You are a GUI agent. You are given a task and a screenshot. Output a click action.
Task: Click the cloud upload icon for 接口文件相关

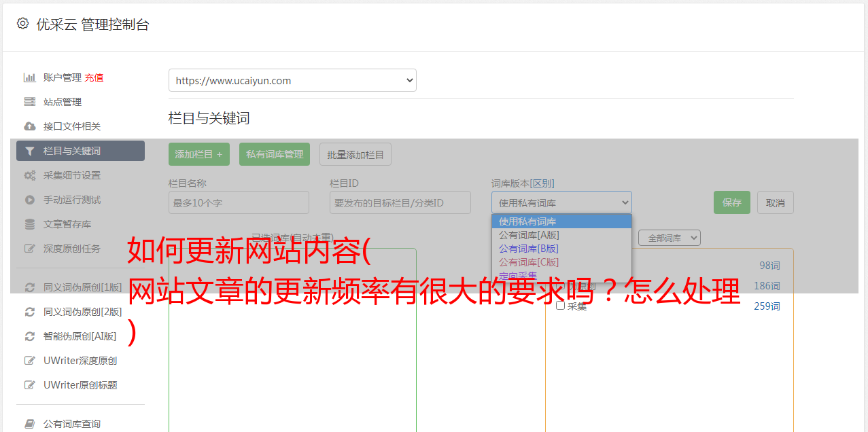click(29, 126)
